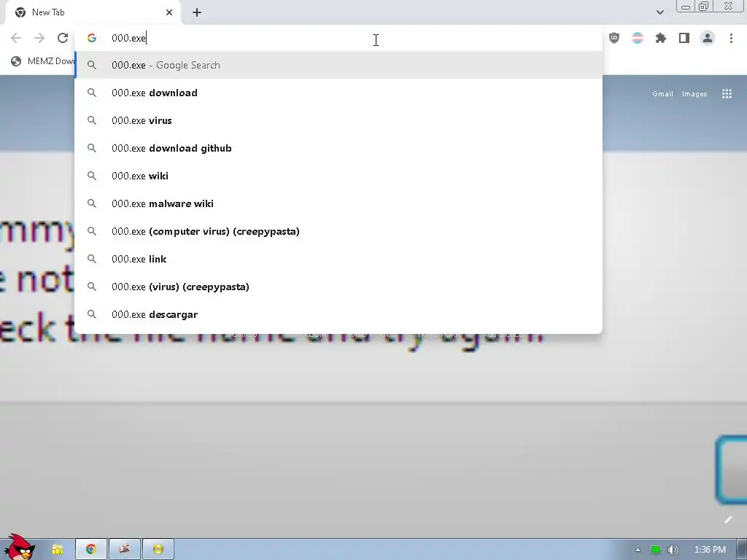Open the Images link
The width and height of the screenshot is (747, 560).
click(694, 94)
